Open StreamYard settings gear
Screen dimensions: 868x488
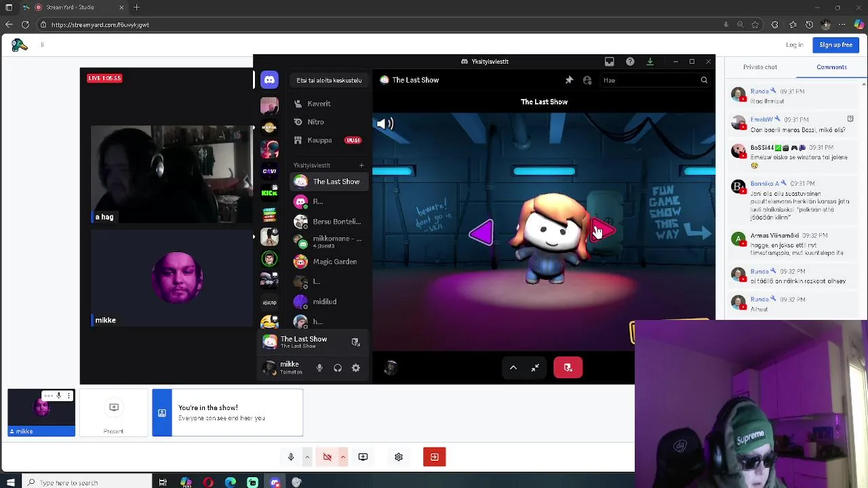(399, 457)
